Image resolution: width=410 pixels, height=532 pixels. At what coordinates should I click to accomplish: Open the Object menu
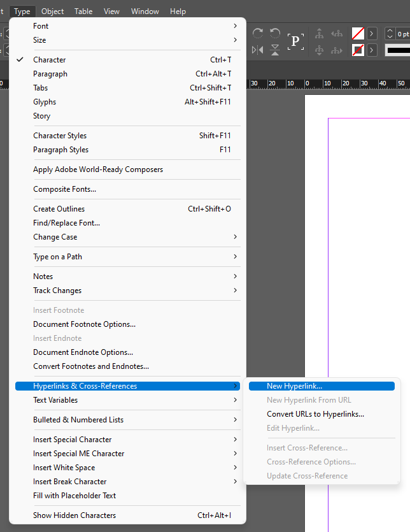[x=53, y=11]
